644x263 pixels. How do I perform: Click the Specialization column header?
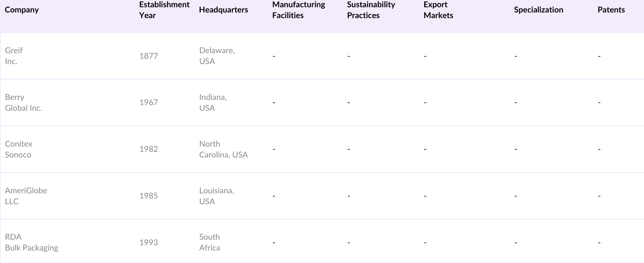tap(538, 10)
